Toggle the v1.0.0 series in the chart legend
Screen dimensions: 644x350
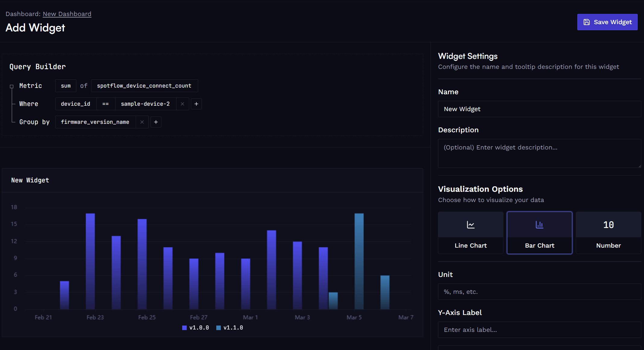click(x=195, y=327)
